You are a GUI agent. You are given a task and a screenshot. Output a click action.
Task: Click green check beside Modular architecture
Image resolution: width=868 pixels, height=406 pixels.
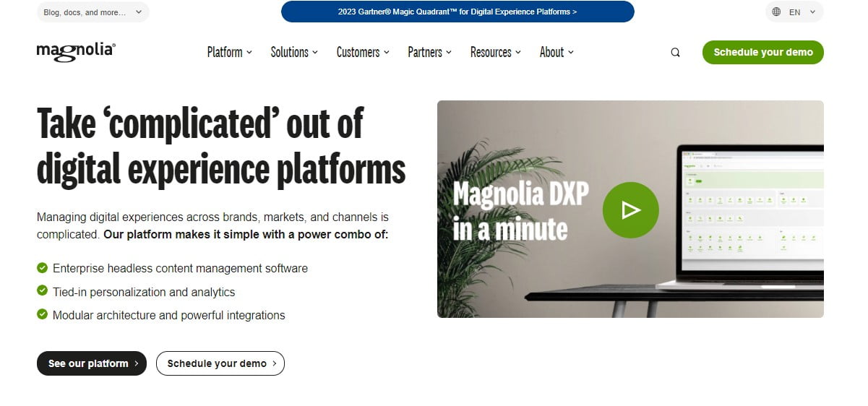pyautogui.click(x=43, y=314)
